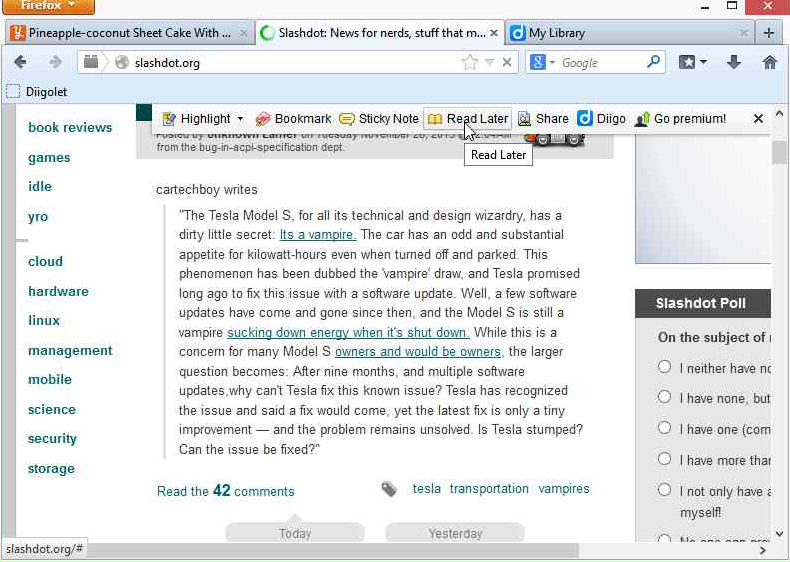Switch to Slashdot News for nerds tab
790x562 pixels.
380,33
